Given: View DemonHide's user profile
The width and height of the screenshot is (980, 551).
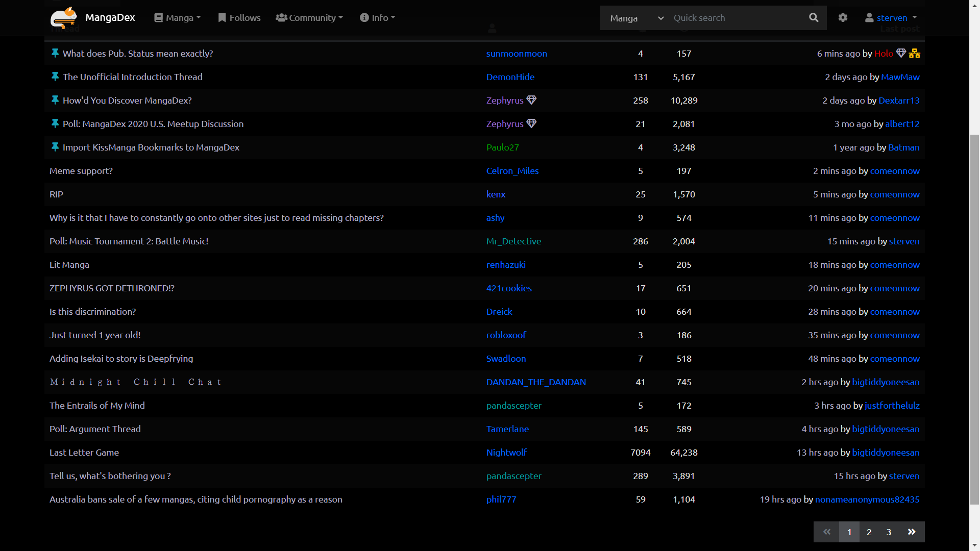Looking at the screenshot, I should [x=510, y=77].
